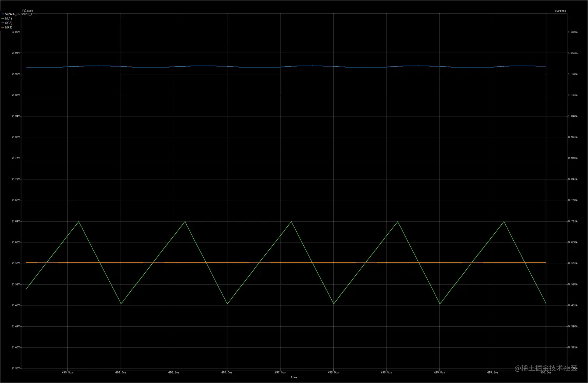Click the 3.00V voltage axis label
The width and height of the screenshot is (588, 383).
click(x=16, y=32)
